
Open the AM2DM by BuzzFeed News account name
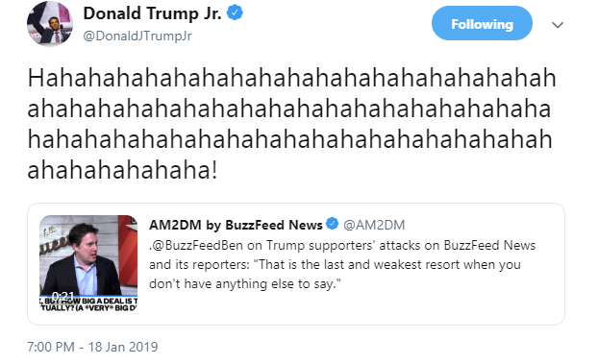click(236, 225)
